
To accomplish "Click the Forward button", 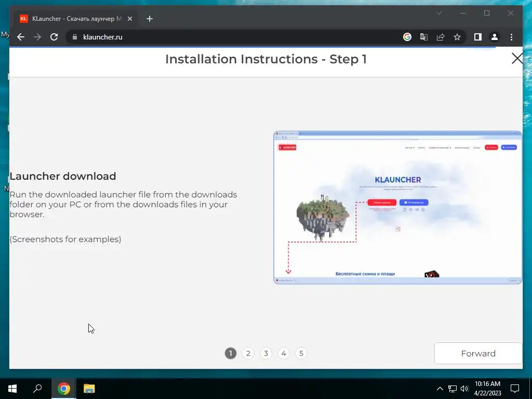I will (x=478, y=353).
